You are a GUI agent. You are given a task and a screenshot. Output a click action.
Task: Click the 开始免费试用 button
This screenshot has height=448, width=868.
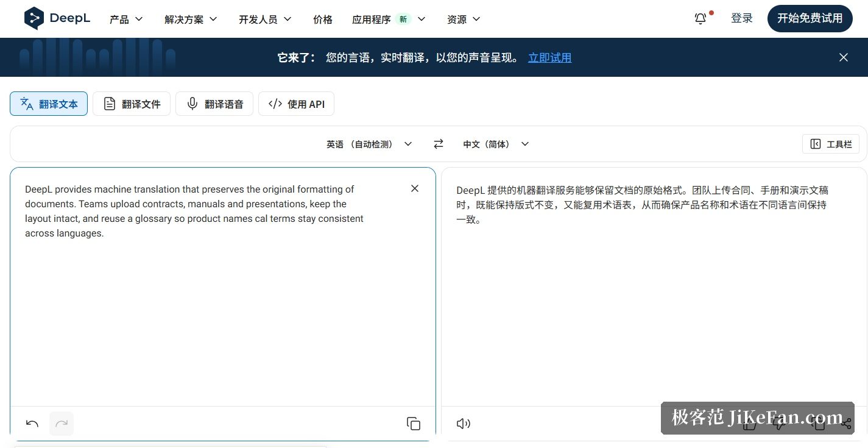[810, 18]
